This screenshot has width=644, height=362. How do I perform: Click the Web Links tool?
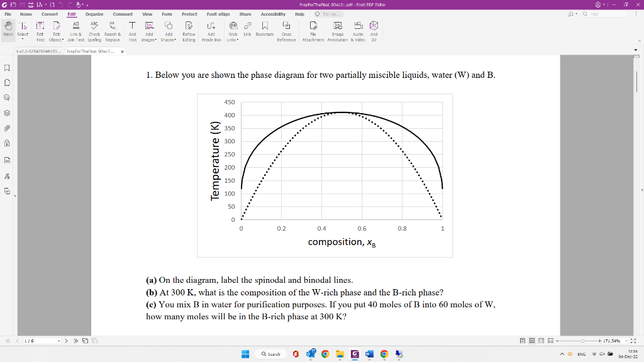coord(233,31)
